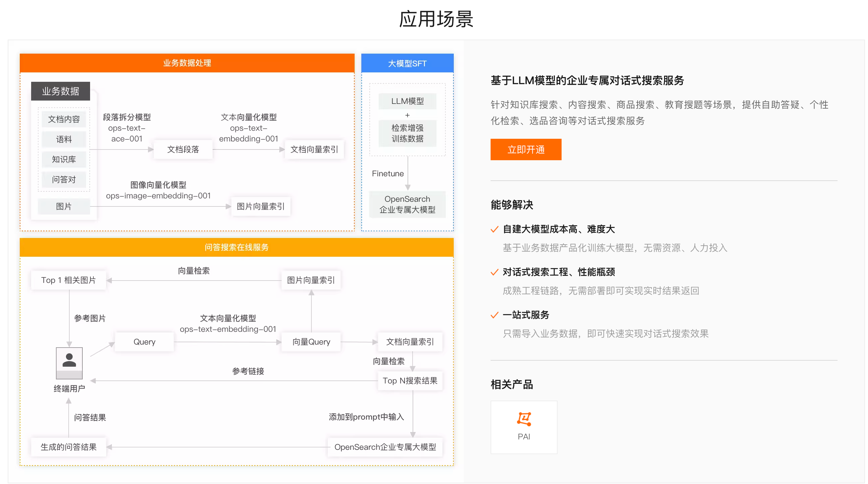
Task: Click the 业务数据 dark label box
Action: click(60, 91)
